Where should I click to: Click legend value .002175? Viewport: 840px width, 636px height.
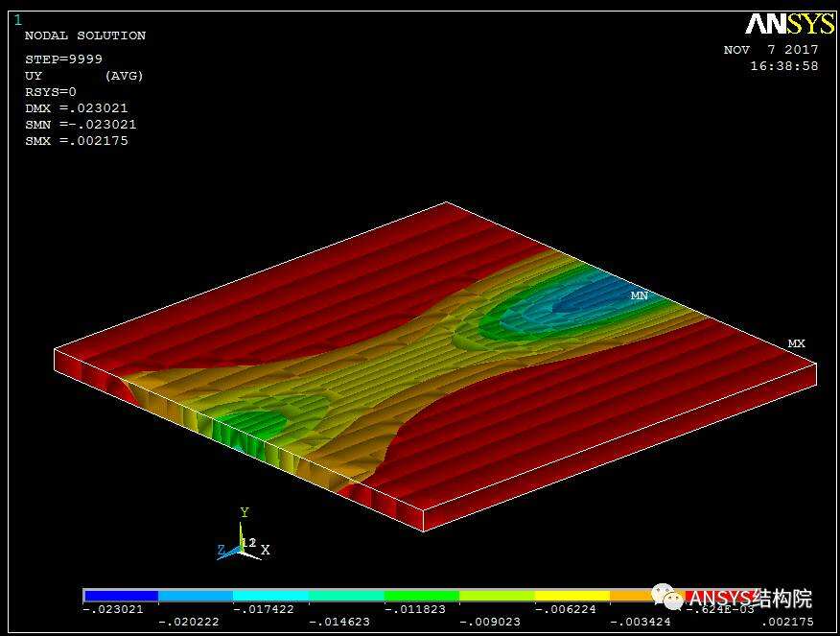pyautogui.click(x=787, y=622)
